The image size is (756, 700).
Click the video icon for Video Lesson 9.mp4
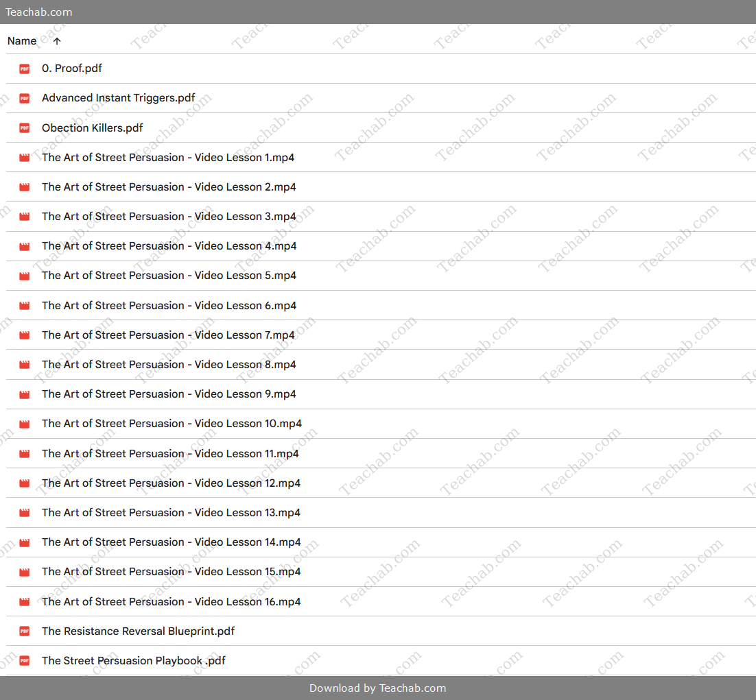coord(25,394)
